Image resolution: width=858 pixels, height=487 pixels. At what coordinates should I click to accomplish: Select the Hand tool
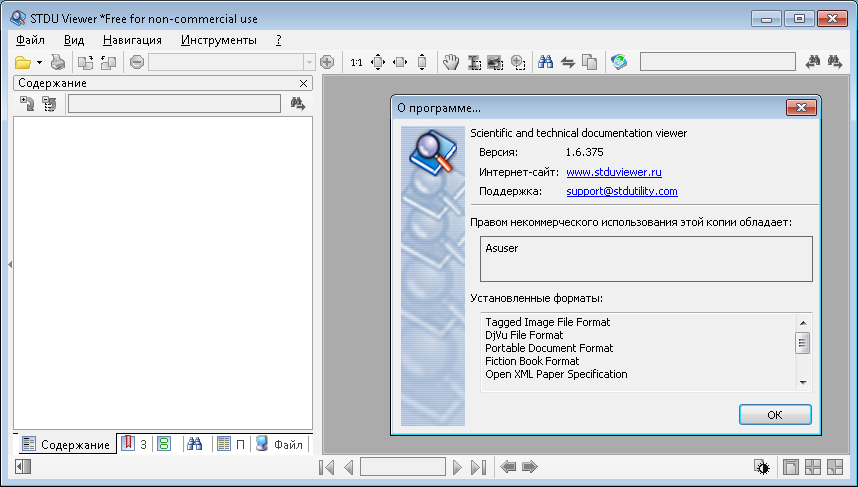coord(451,62)
